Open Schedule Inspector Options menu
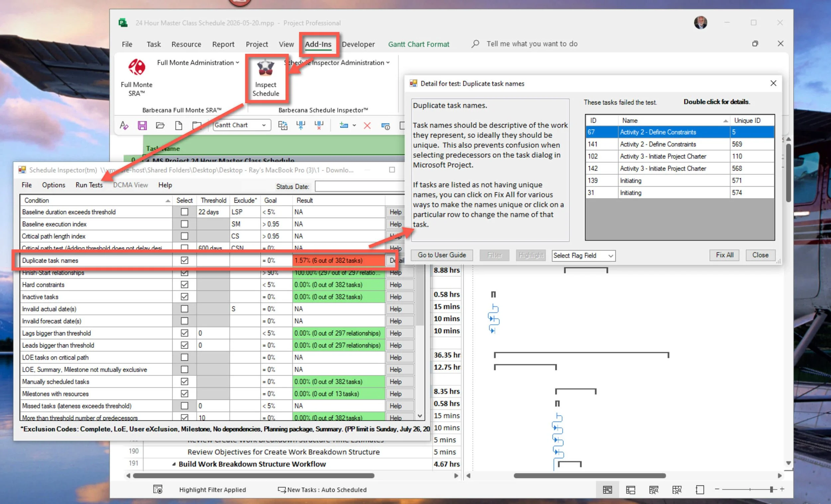 point(54,185)
